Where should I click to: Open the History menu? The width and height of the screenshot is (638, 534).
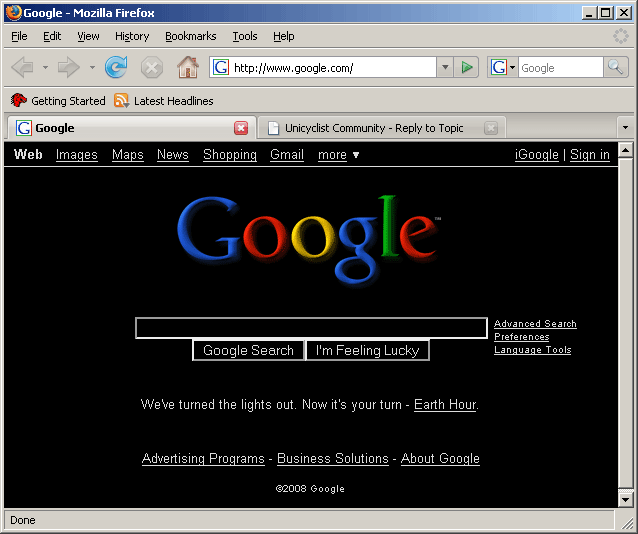[132, 36]
